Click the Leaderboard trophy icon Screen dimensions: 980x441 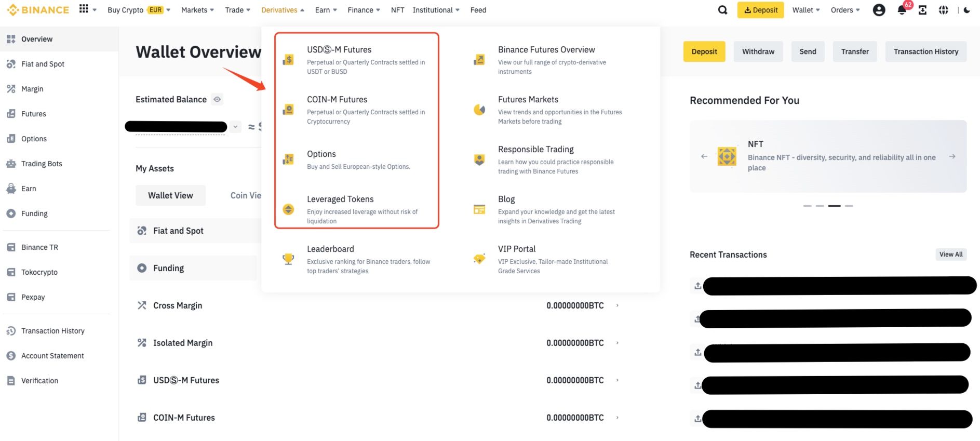(x=288, y=259)
